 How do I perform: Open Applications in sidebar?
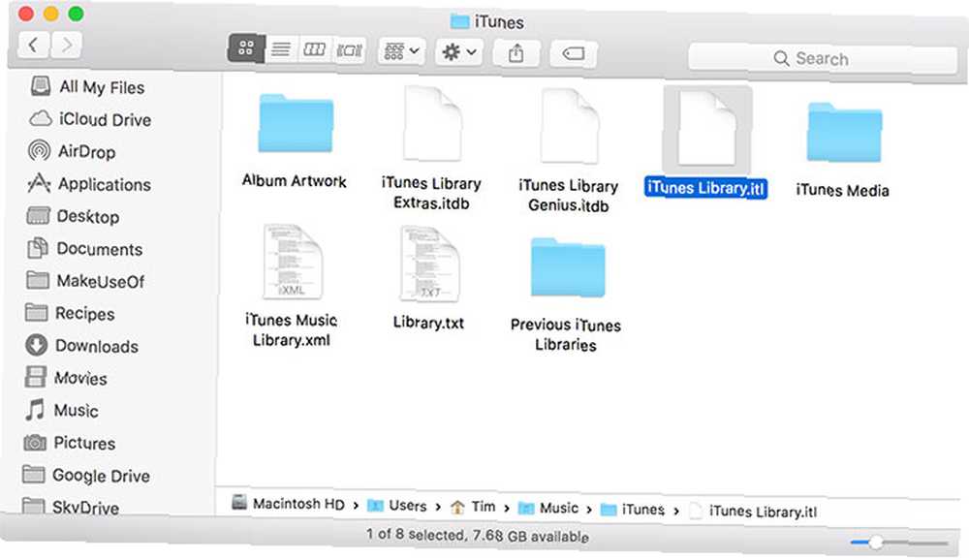(89, 183)
